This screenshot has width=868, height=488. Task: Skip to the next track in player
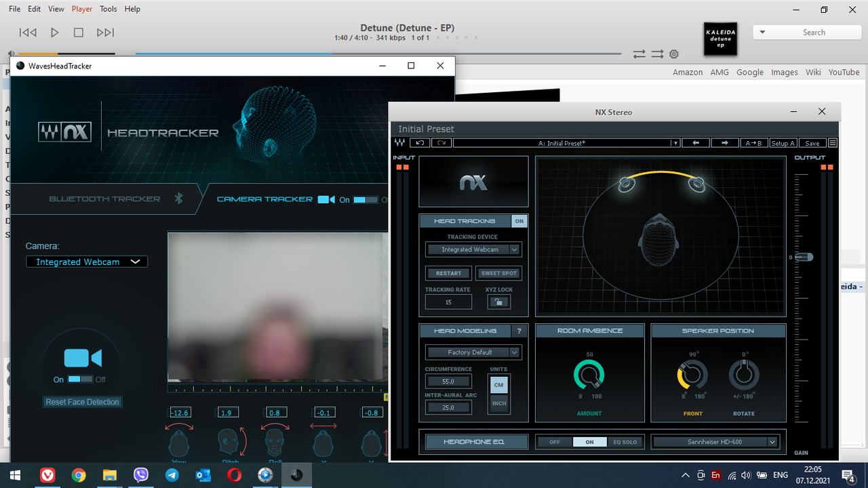click(105, 33)
